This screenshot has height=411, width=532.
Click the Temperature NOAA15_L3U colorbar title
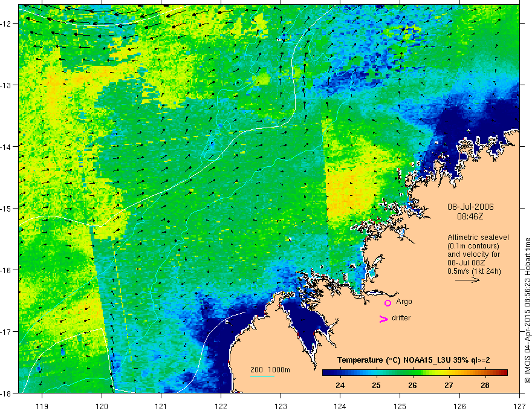coord(414,360)
